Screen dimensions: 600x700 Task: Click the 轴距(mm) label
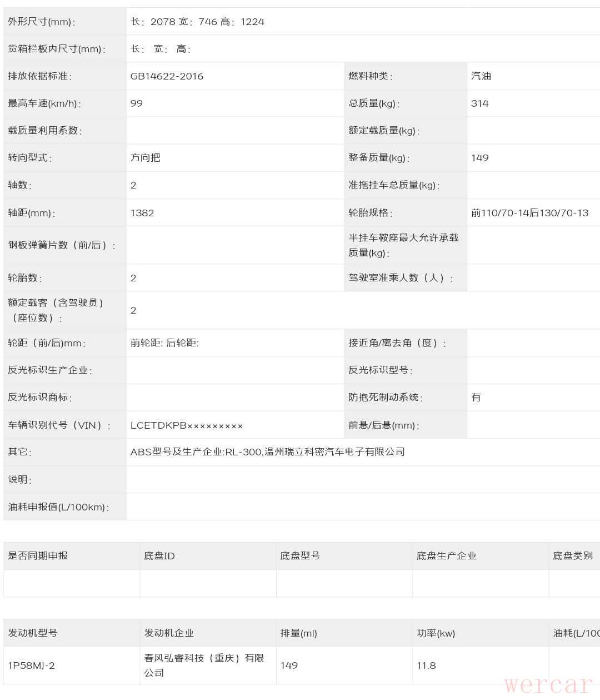31,213
